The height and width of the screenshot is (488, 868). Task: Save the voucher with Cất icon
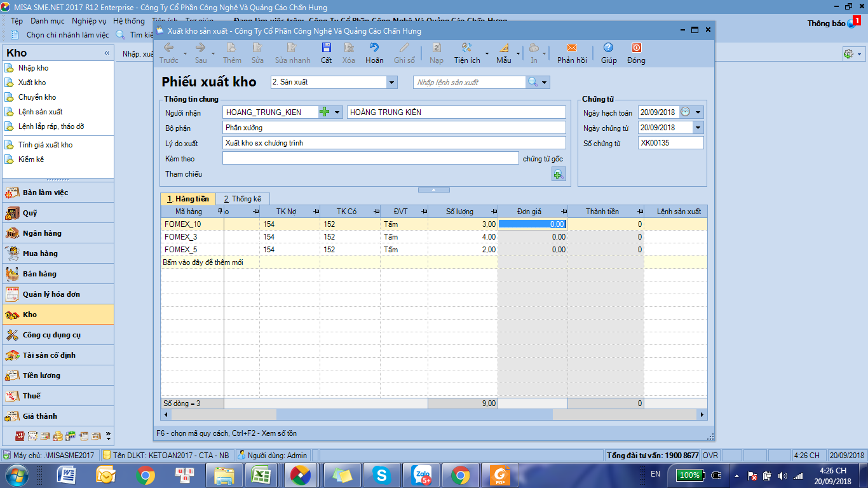coord(326,48)
